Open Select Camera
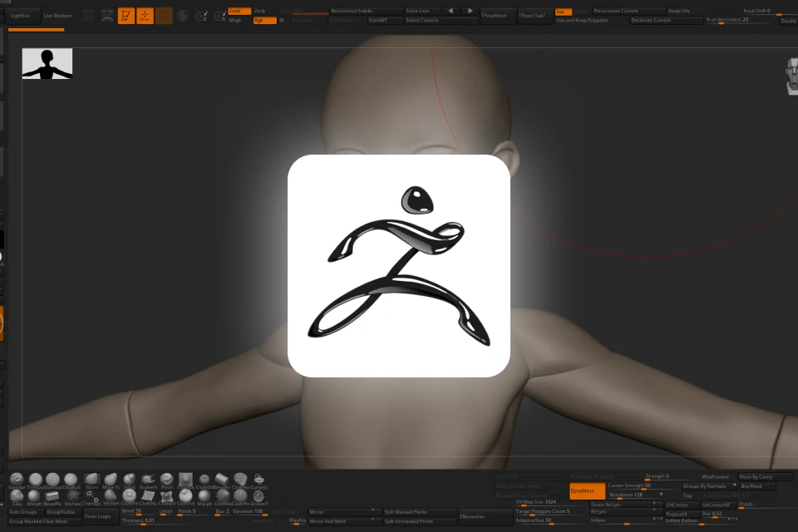 [x=441, y=20]
